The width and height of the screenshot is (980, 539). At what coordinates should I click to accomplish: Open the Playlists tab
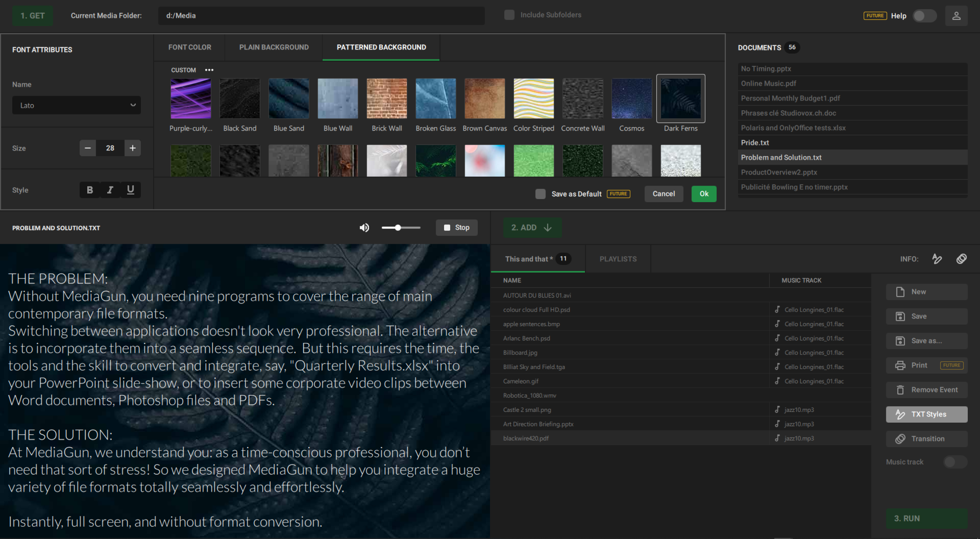(618, 259)
